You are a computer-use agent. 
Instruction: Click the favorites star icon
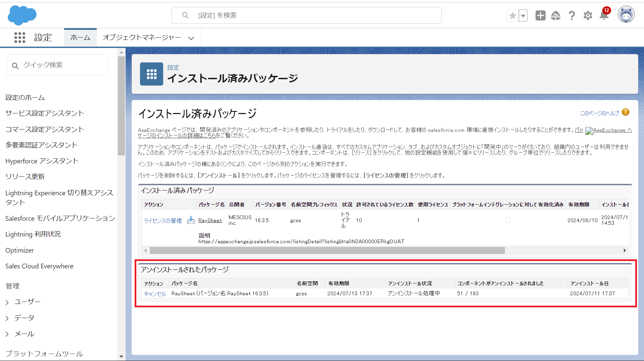coord(512,15)
